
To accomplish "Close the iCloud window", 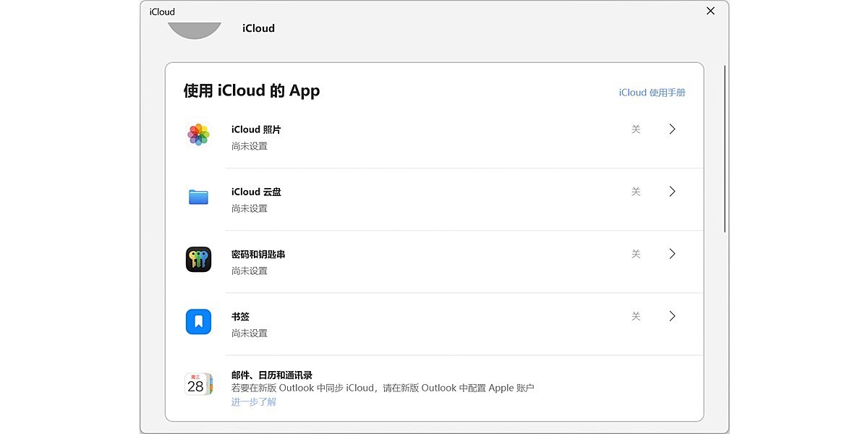I will [710, 11].
